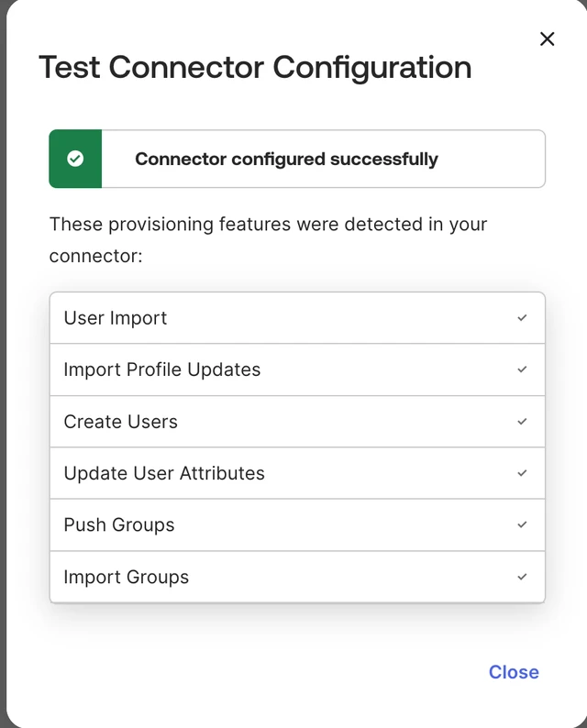The width and height of the screenshot is (587, 728).
Task: Click the checkmark next to Import Profile Updates
Action: (522, 370)
